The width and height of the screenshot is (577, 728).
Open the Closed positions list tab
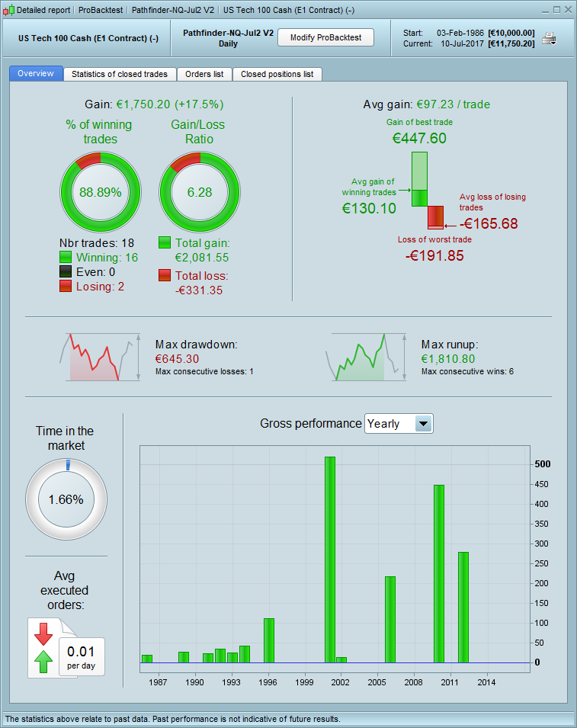pyautogui.click(x=277, y=74)
